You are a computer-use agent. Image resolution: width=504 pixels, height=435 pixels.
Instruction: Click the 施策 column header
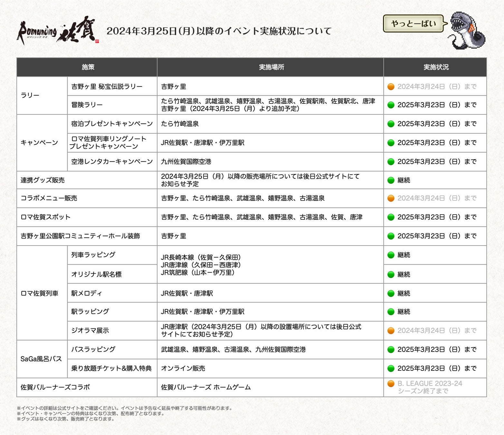tap(87, 67)
